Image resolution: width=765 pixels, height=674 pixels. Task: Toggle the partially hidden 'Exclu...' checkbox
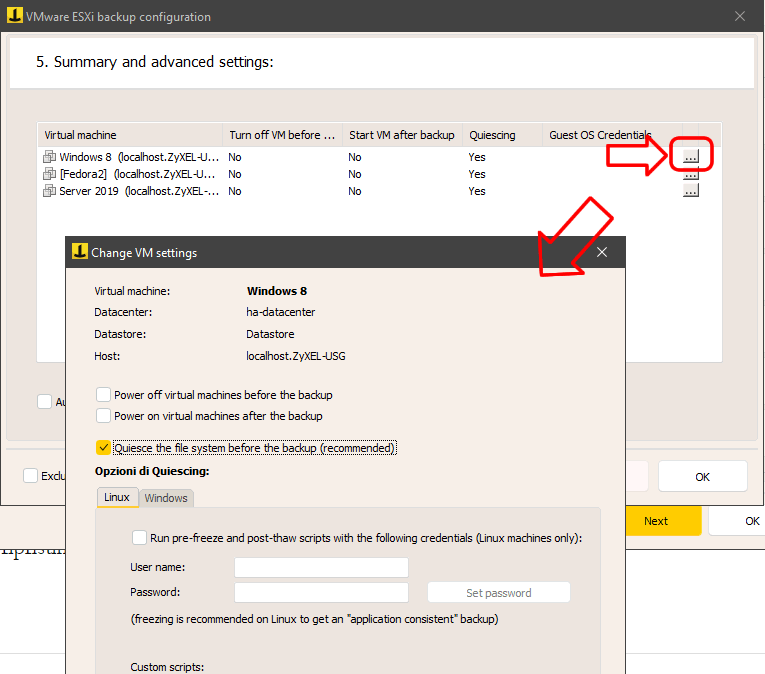click(x=30, y=475)
